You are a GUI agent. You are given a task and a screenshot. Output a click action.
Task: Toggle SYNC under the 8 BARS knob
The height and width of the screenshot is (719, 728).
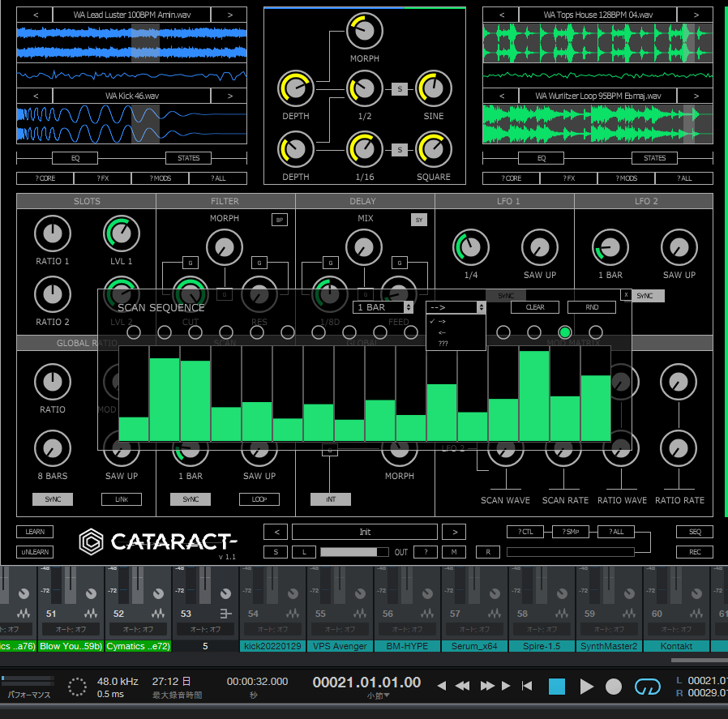point(53,499)
